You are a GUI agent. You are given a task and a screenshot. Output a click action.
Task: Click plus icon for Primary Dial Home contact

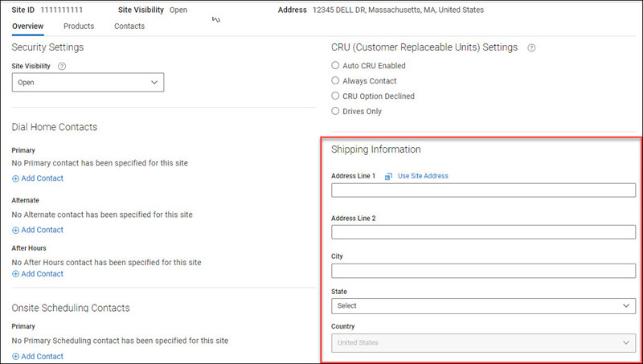point(16,178)
